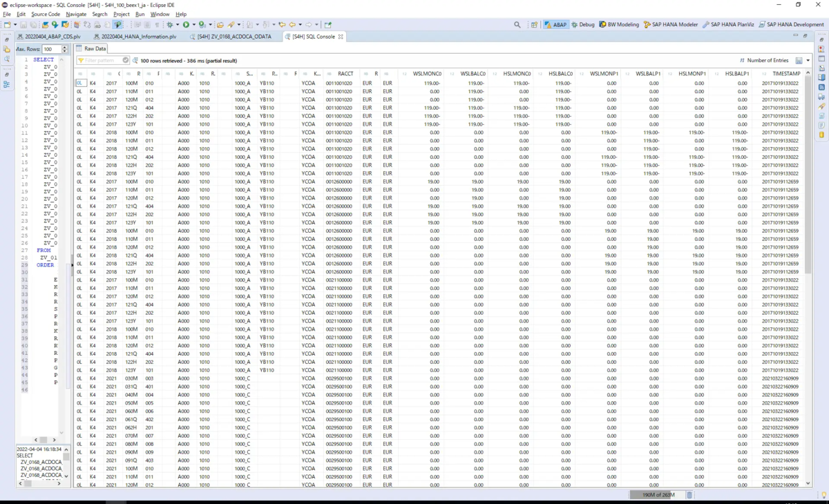The image size is (829, 504).
Task: Expand the save results dropdown arrow
Action: 808,61
